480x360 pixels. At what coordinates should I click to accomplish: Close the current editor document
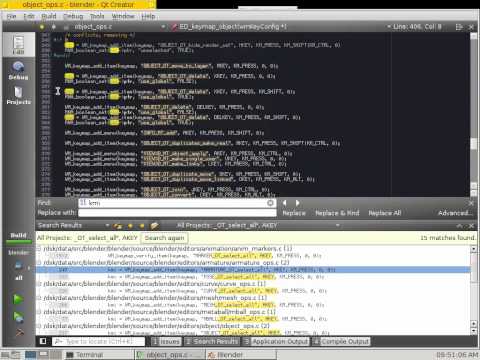coord(471,27)
